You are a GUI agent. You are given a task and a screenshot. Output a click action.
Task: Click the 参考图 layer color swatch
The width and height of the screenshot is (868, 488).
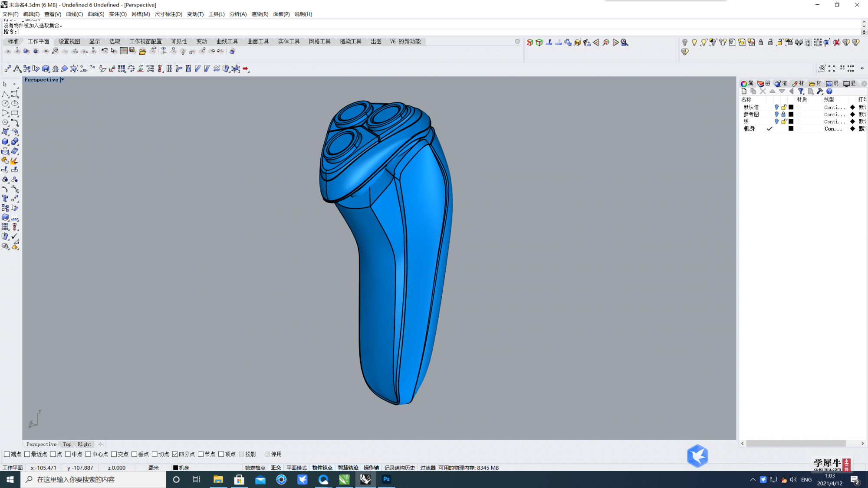[791, 115]
